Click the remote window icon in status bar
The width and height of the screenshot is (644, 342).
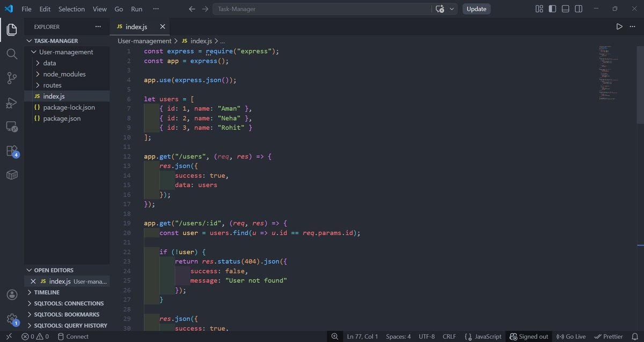tap(9, 337)
